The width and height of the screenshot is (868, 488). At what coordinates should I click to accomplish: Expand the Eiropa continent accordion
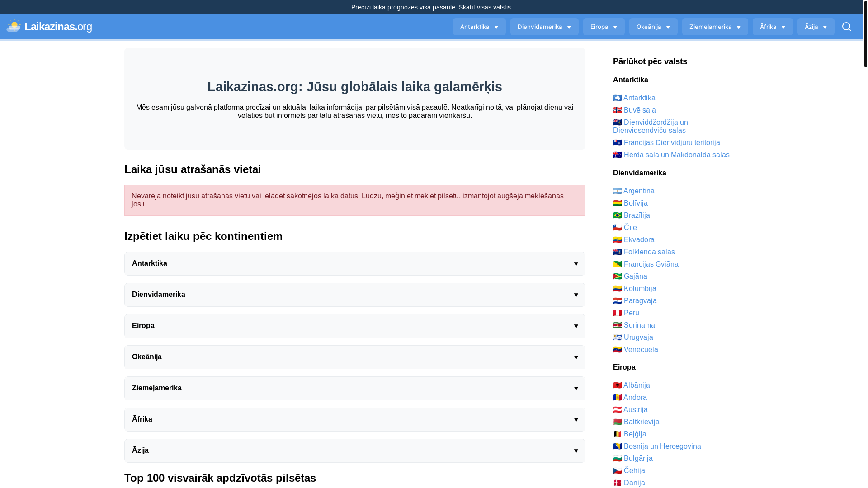point(355,326)
